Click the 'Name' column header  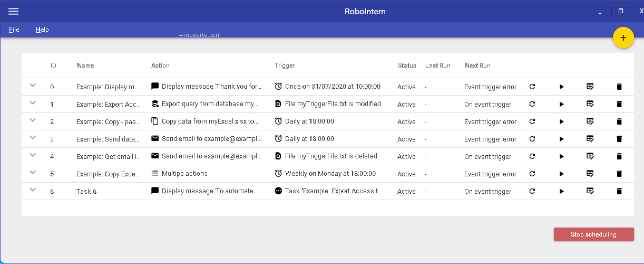85,65
